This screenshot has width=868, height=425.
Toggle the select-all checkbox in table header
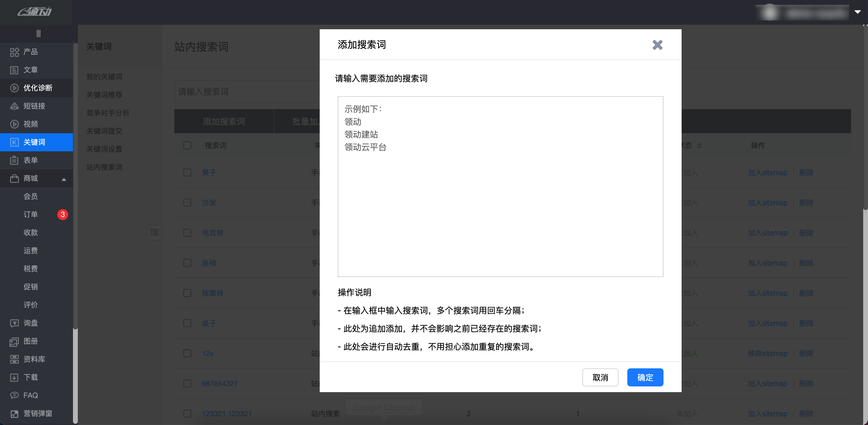click(187, 146)
